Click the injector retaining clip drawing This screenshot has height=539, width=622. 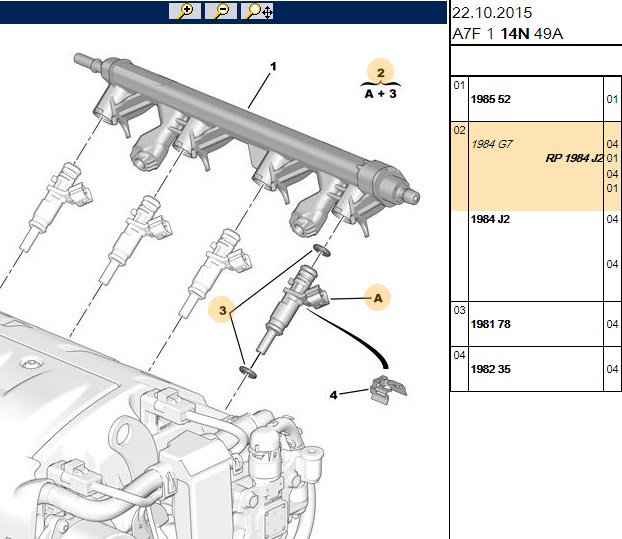[388, 391]
